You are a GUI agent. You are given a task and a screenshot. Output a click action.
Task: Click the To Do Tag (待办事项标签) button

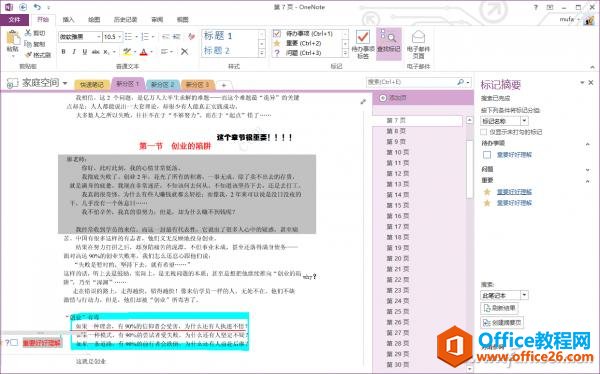[363, 44]
